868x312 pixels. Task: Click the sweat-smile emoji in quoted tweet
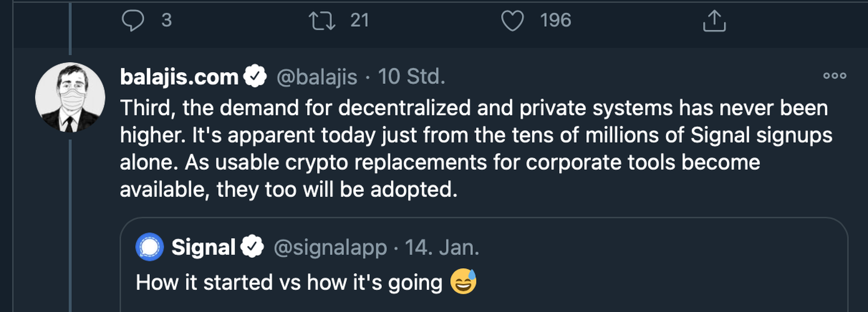(464, 281)
